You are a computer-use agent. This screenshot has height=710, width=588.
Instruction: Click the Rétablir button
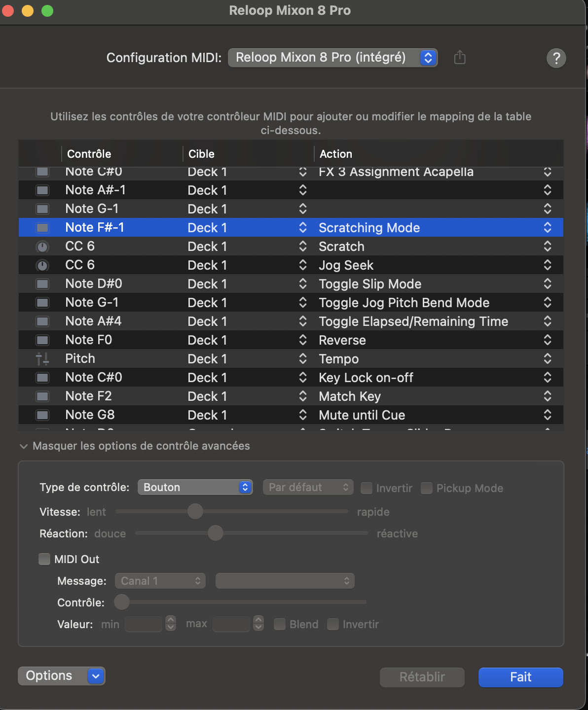coord(422,677)
